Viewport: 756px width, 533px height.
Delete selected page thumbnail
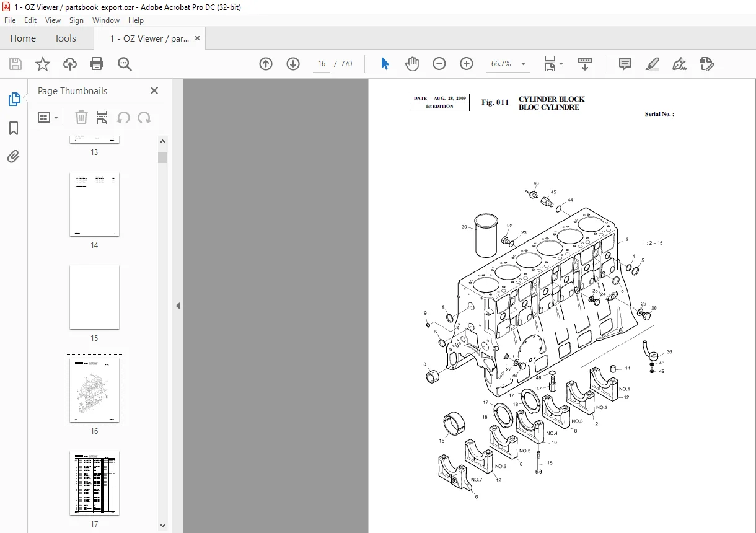(x=81, y=117)
